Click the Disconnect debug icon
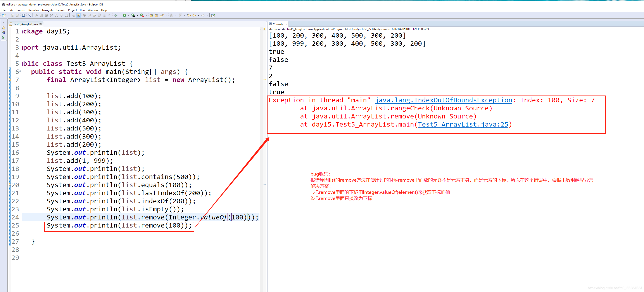Screen dimensions: 644x292 51,15
